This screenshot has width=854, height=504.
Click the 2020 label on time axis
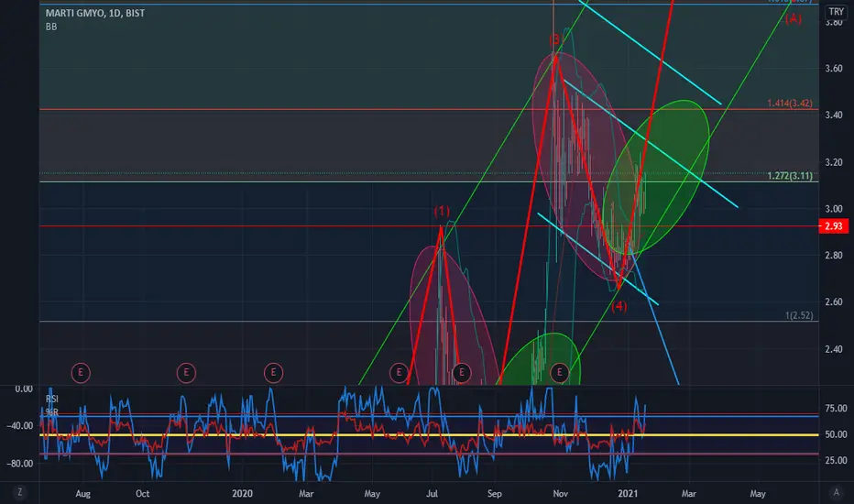pyautogui.click(x=243, y=493)
